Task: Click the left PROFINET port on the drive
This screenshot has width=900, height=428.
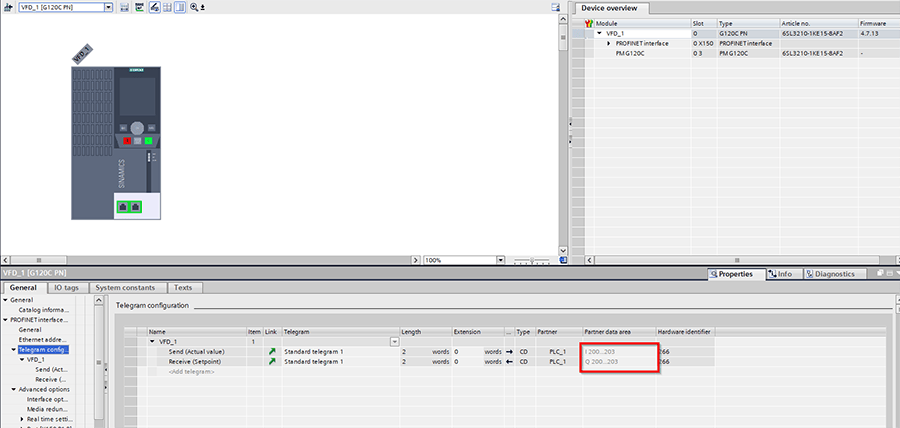Action: point(123,207)
